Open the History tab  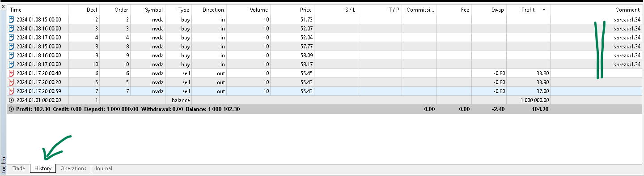(x=43, y=168)
